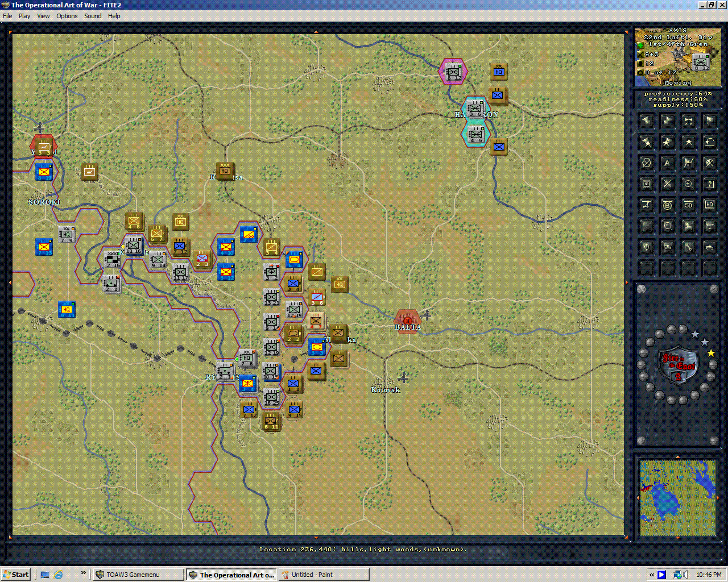Open the File menu
This screenshot has height=582, width=728.
tap(7, 16)
